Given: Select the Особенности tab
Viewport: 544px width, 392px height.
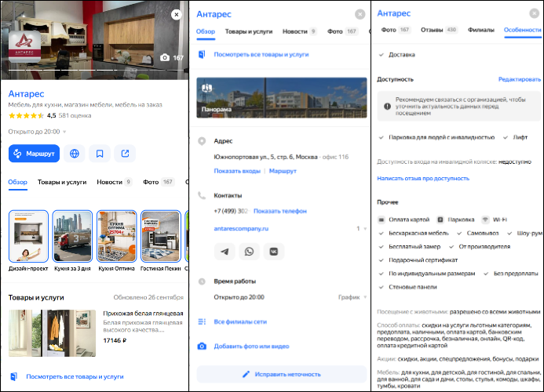Looking at the screenshot, I should point(523,30).
